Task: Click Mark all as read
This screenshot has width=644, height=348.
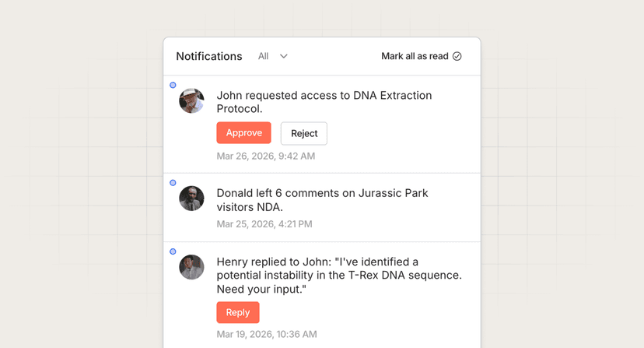Action: (422, 56)
